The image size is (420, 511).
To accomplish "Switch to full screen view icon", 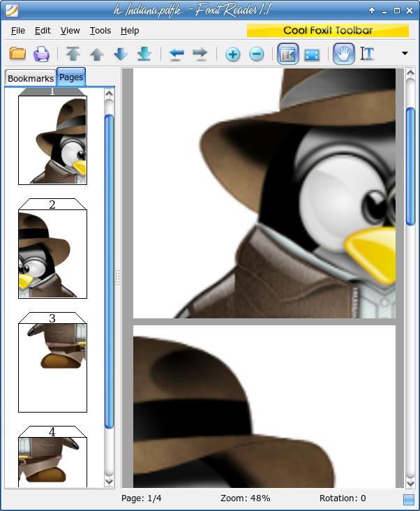I will [x=312, y=54].
